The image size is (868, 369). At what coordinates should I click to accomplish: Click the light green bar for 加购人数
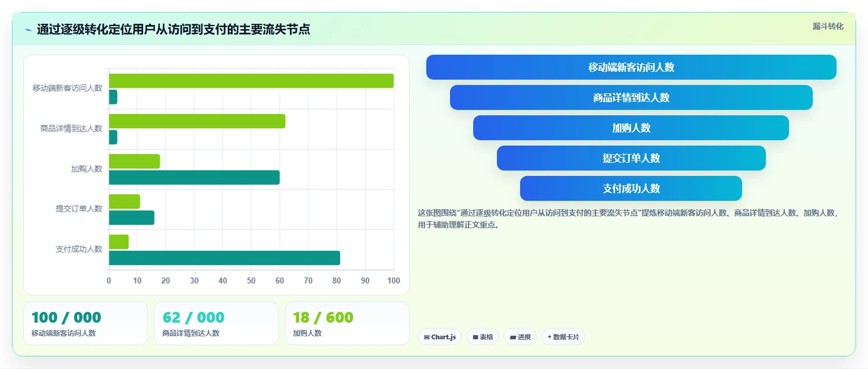pyautogui.click(x=134, y=161)
